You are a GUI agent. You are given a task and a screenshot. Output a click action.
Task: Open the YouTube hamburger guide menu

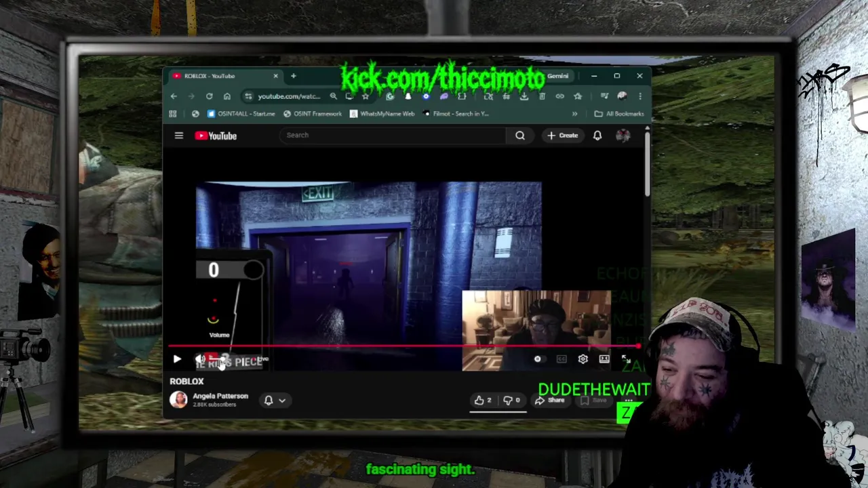pyautogui.click(x=179, y=136)
